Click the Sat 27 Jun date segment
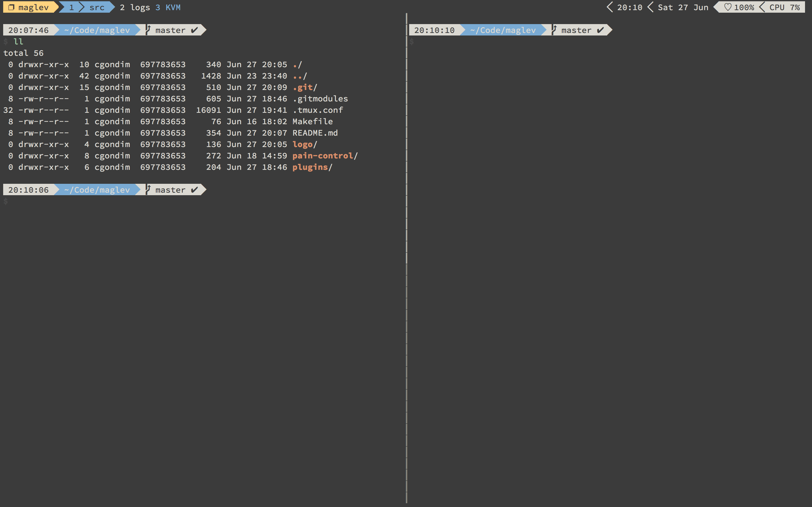Screen dimensions: 812x507 point(683,7)
